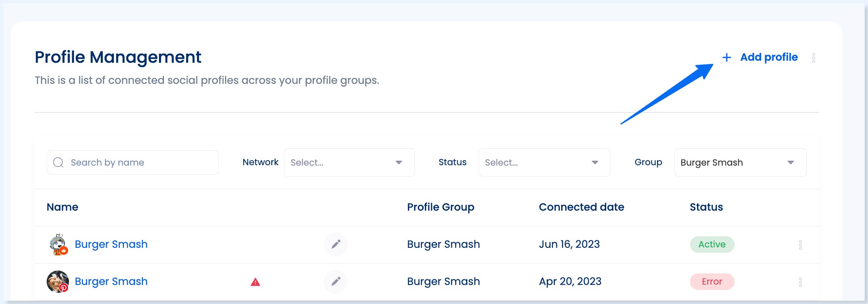Click the plus icon beside Add profile
868x304 pixels.
coord(726,57)
